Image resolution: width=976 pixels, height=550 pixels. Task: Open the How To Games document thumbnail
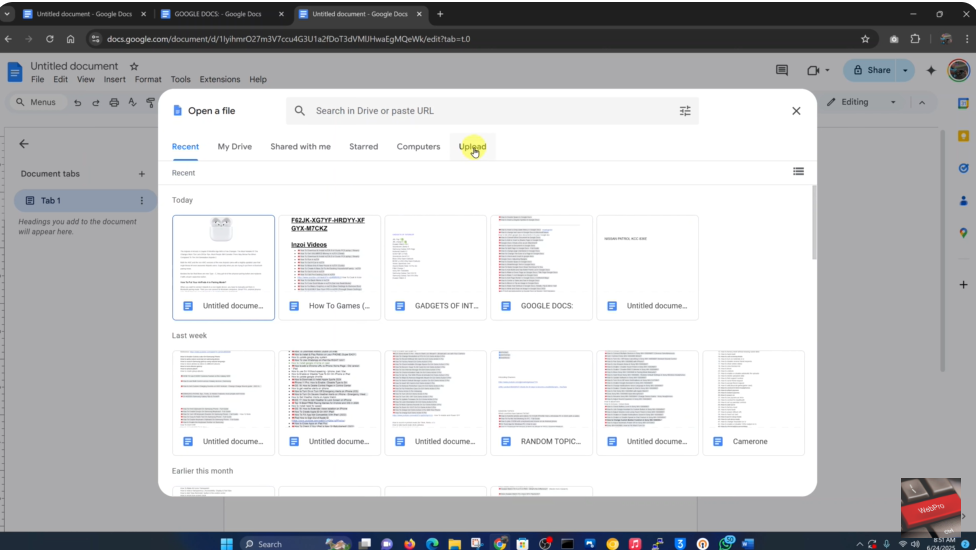pyautogui.click(x=329, y=268)
